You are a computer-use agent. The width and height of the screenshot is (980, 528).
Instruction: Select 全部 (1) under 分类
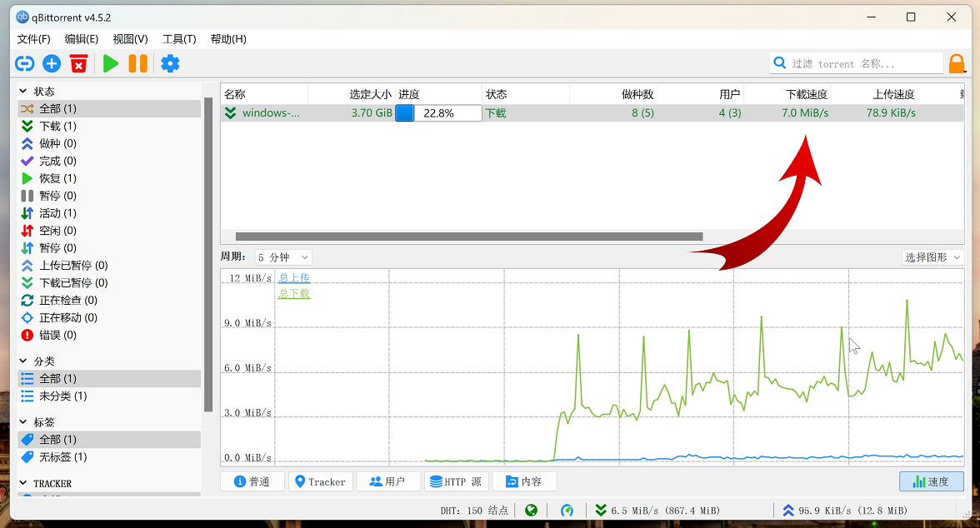tap(109, 379)
